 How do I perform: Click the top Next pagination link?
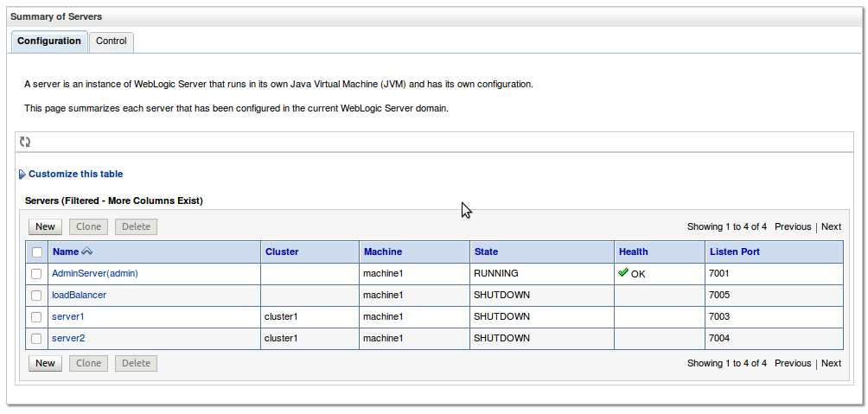[831, 226]
